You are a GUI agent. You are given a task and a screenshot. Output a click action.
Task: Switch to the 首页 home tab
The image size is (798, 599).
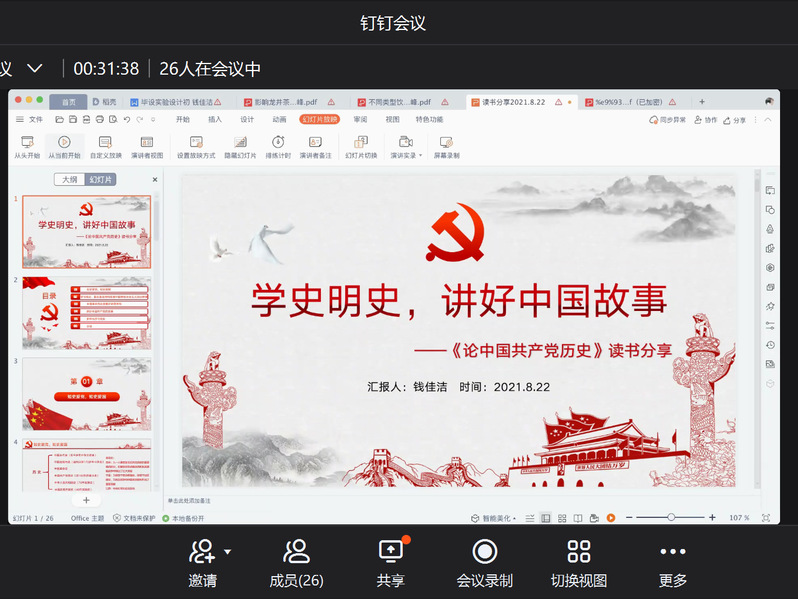tap(69, 102)
